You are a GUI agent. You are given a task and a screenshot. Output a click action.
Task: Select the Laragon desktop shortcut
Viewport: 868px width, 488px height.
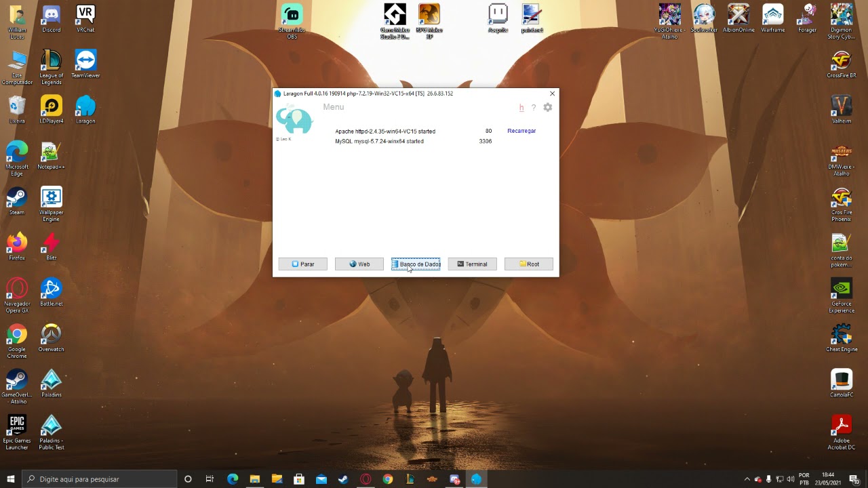pos(85,110)
